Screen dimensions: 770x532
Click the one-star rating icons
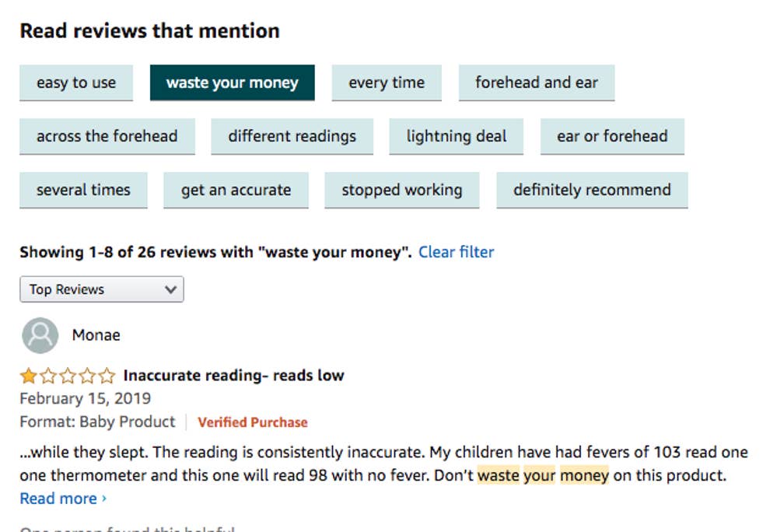(x=68, y=376)
